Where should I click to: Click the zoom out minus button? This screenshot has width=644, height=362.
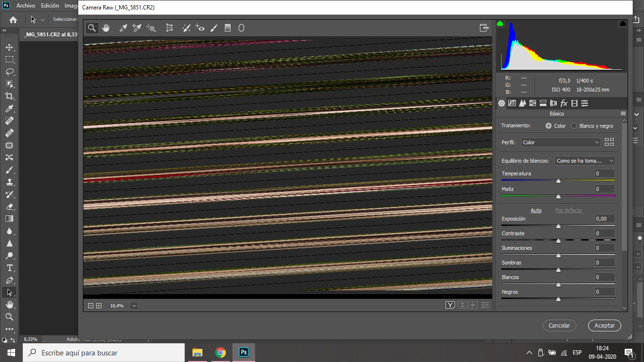click(x=91, y=305)
